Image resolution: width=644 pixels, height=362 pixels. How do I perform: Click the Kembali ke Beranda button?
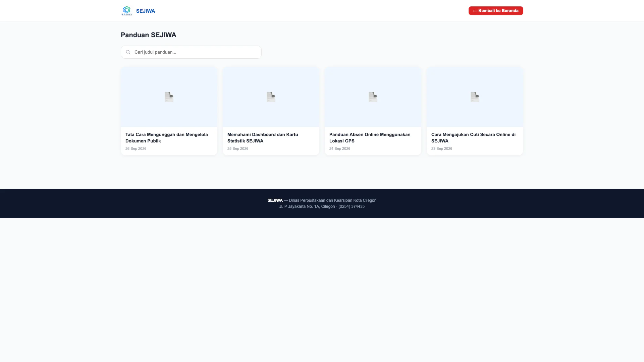496,11
